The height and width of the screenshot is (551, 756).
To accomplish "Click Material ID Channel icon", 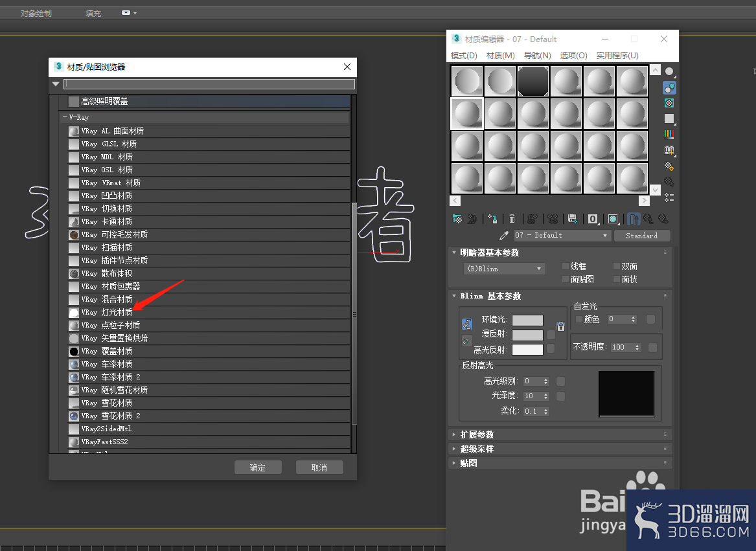I will 593,219.
